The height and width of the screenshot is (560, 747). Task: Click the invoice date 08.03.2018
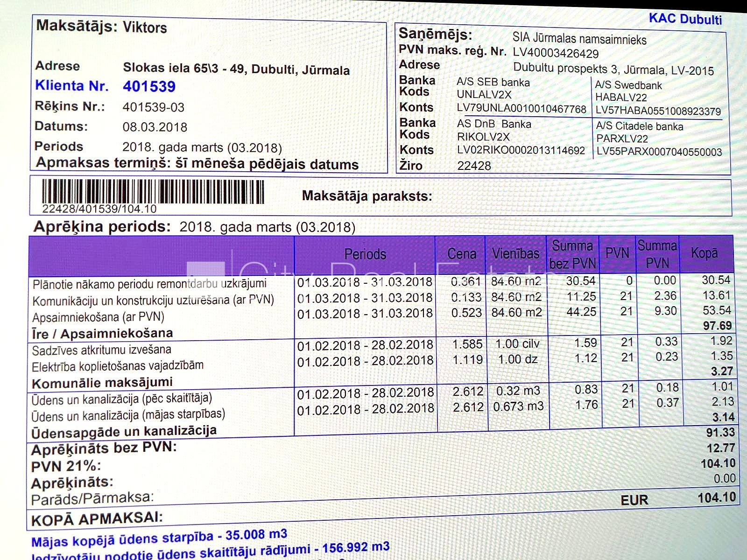click(x=155, y=127)
